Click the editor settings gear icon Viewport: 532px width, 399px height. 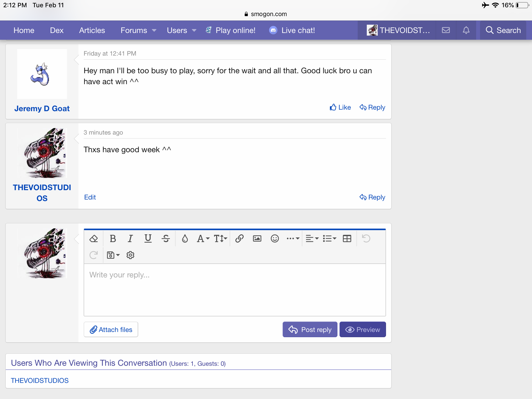click(130, 255)
